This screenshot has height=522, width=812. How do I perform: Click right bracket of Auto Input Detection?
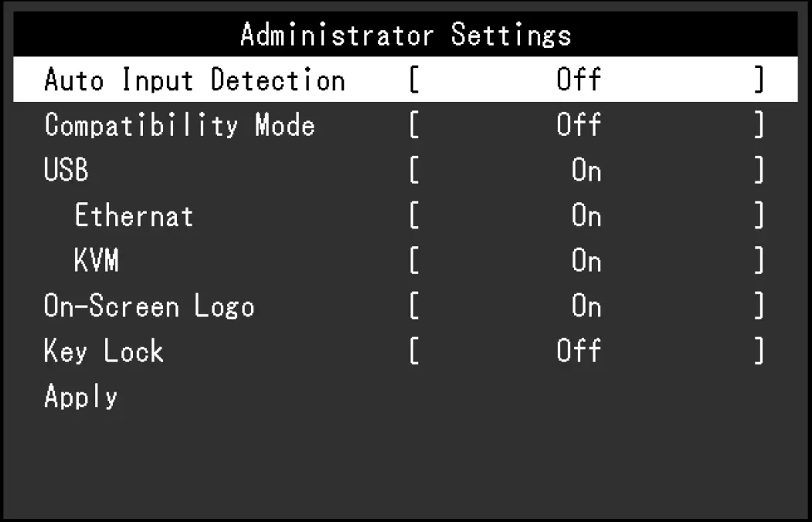[x=759, y=80]
